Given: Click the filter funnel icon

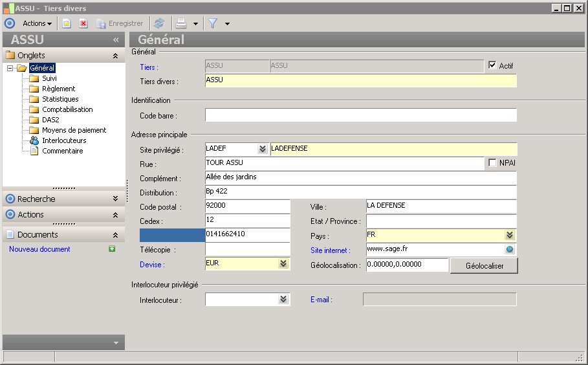Looking at the screenshot, I should (x=212, y=23).
